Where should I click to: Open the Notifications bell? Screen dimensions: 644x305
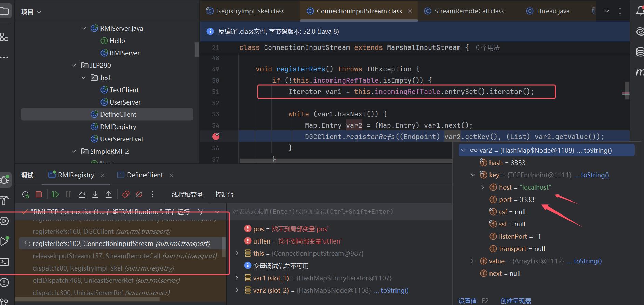tap(640, 11)
